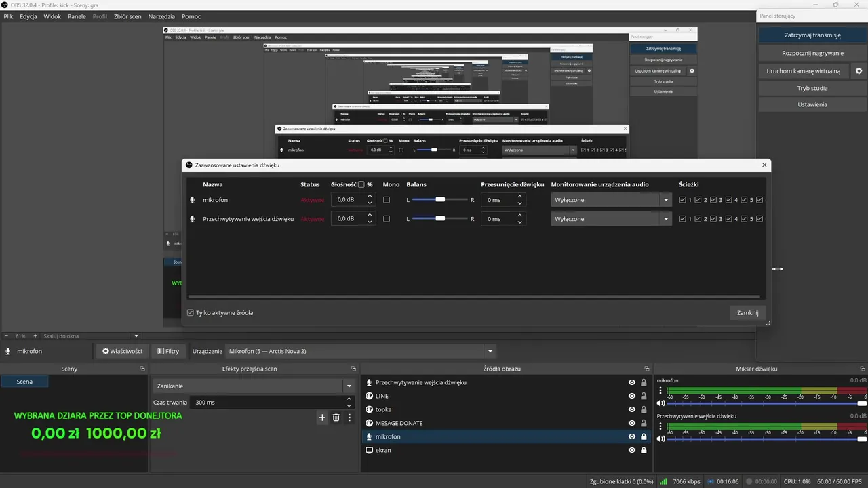This screenshot has width=868, height=488.
Task: Click Uruchom kamerę wirtualną button
Action: tap(804, 71)
